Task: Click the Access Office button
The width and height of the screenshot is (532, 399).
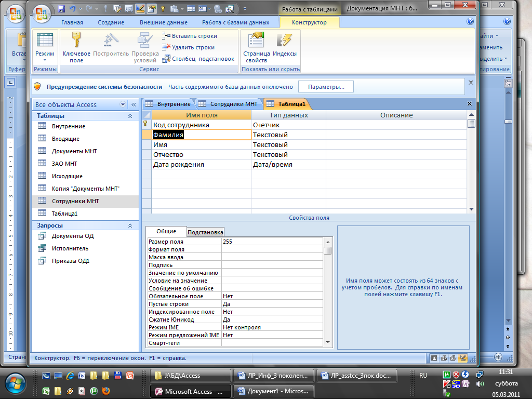Action: 42,14
